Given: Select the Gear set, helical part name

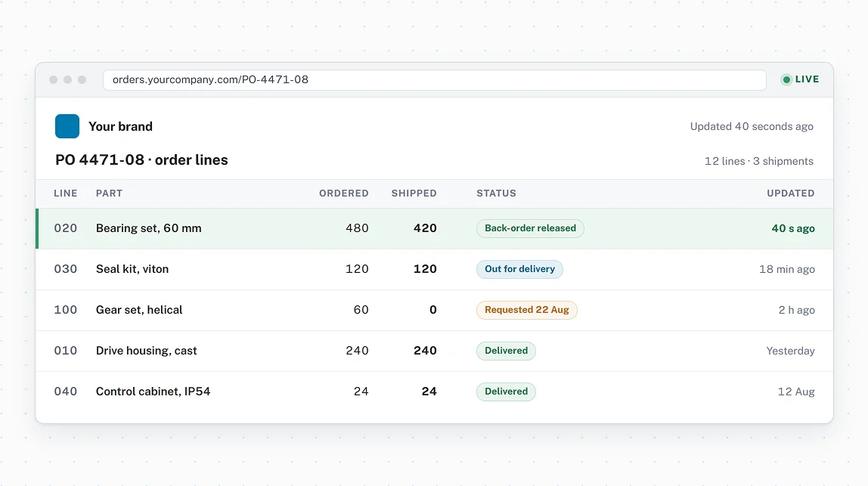Looking at the screenshot, I should point(139,310).
